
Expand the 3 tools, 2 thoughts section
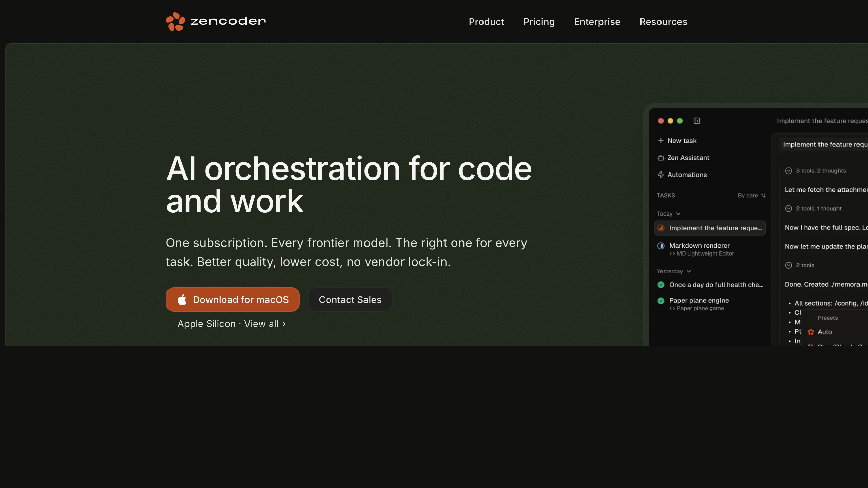click(x=815, y=171)
